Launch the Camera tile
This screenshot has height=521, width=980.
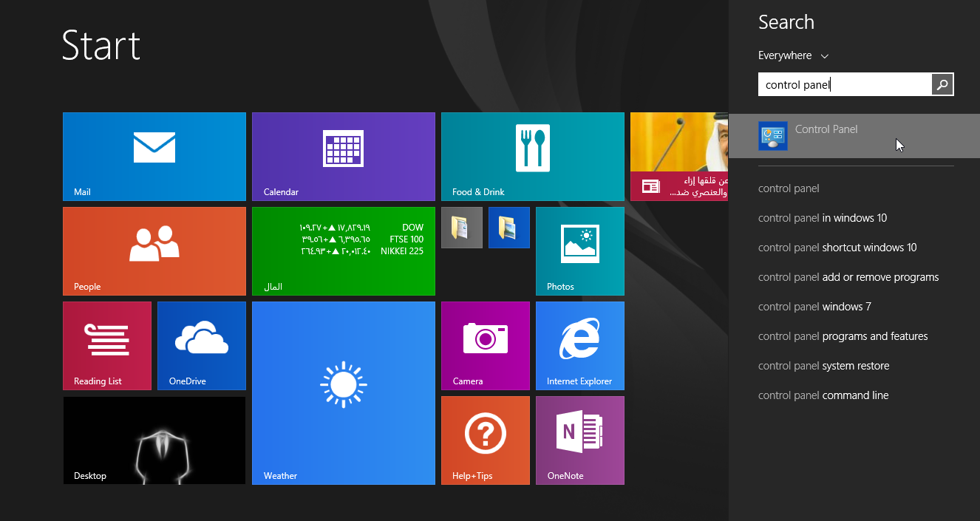pos(486,346)
